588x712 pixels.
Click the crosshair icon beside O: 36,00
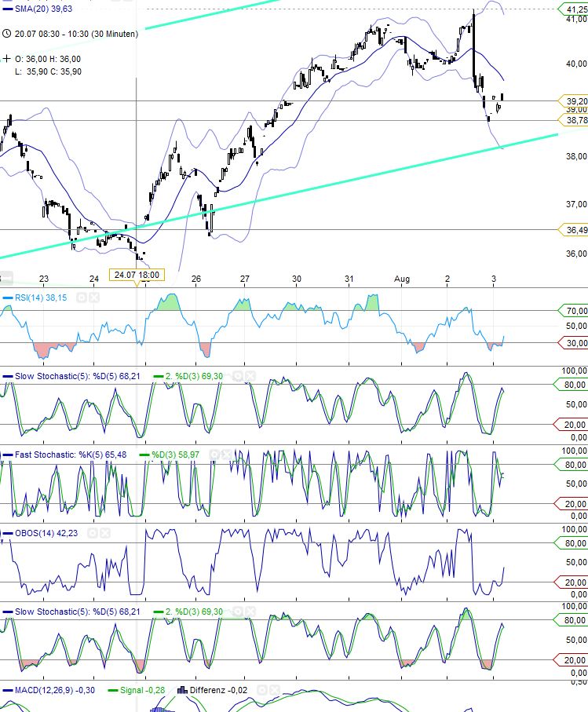6,59
